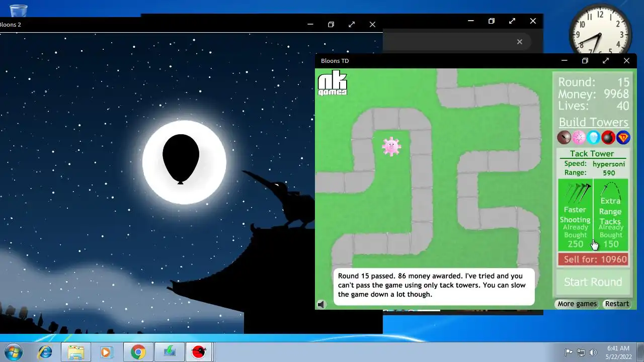
Task: Open the taskbar clock showing 6:41 AM
Action: click(x=618, y=352)
